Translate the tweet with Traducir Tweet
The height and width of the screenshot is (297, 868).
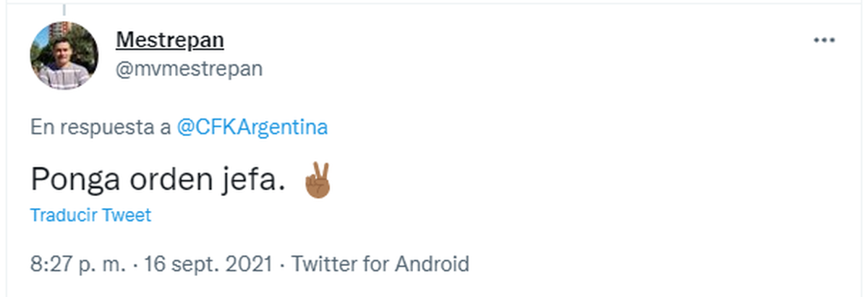tap(90, 215)
